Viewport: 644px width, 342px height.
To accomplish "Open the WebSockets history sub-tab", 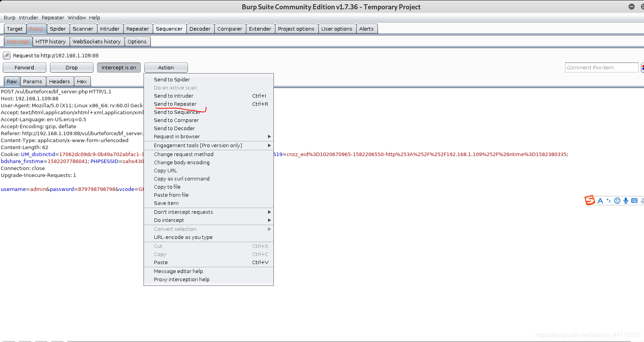I will pyautogui.click(x=97, y=41).
